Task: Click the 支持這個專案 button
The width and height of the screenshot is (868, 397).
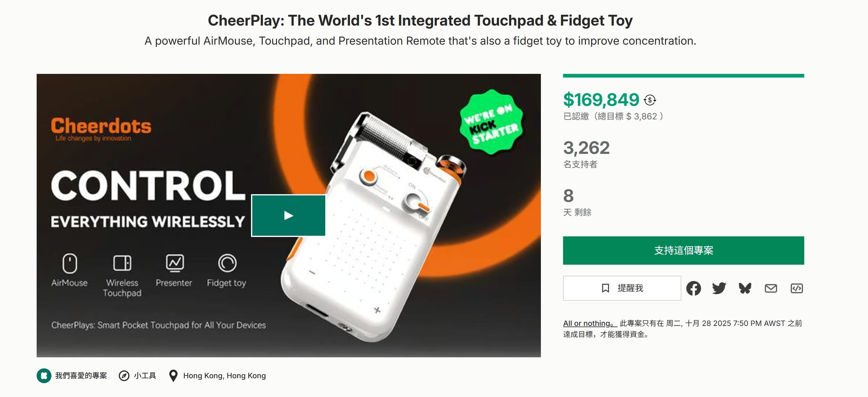Action: (683, 251)
